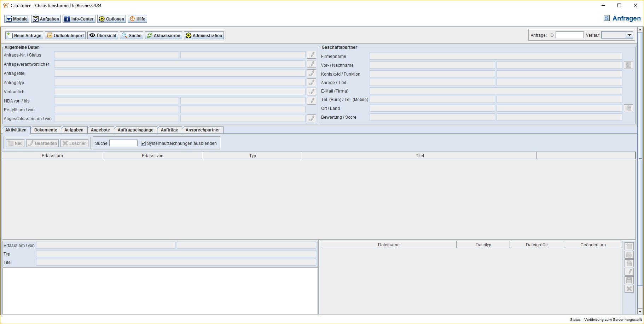Toggle Systemaufzeichnungen ausblenden checkbox
The image size is (644, 324).
(143, 143)
